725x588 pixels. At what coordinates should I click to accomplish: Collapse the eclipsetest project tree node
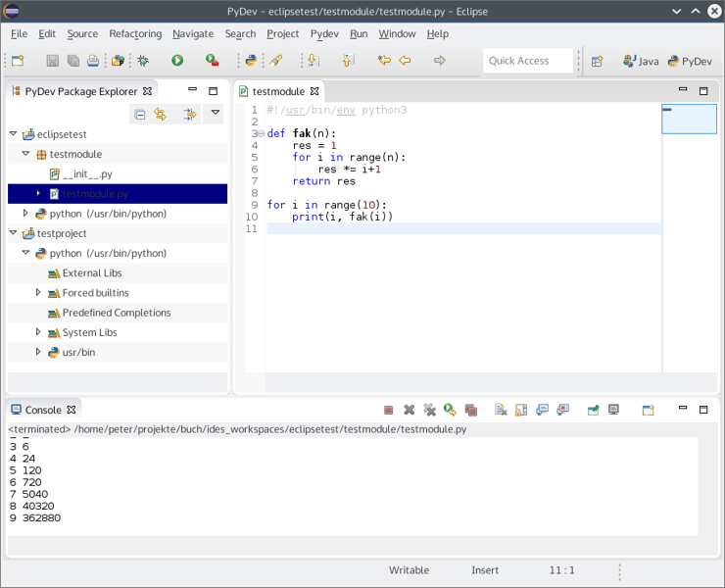pos(14,134)
